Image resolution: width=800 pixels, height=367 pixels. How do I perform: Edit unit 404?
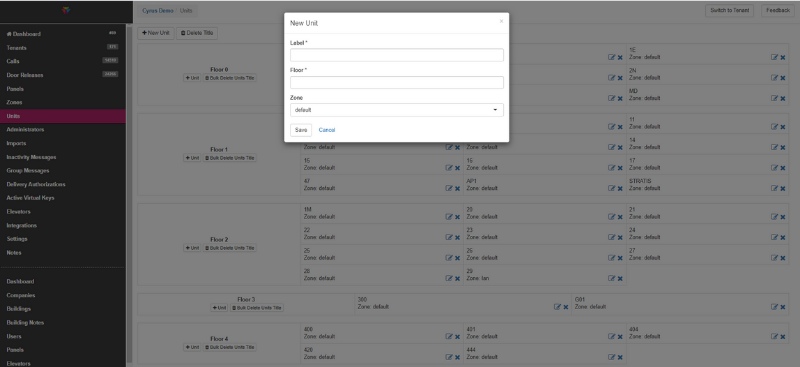(x=774, y=337)
